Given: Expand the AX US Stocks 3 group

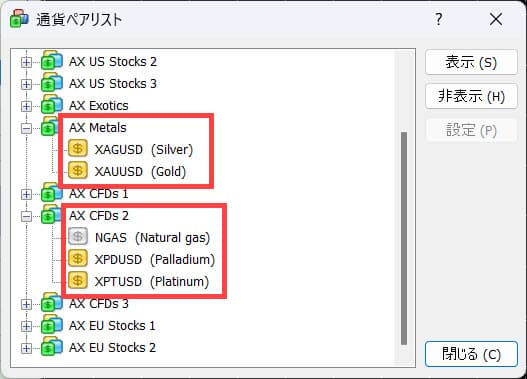Looking at the screenshot, I should [x=26, y=84].
